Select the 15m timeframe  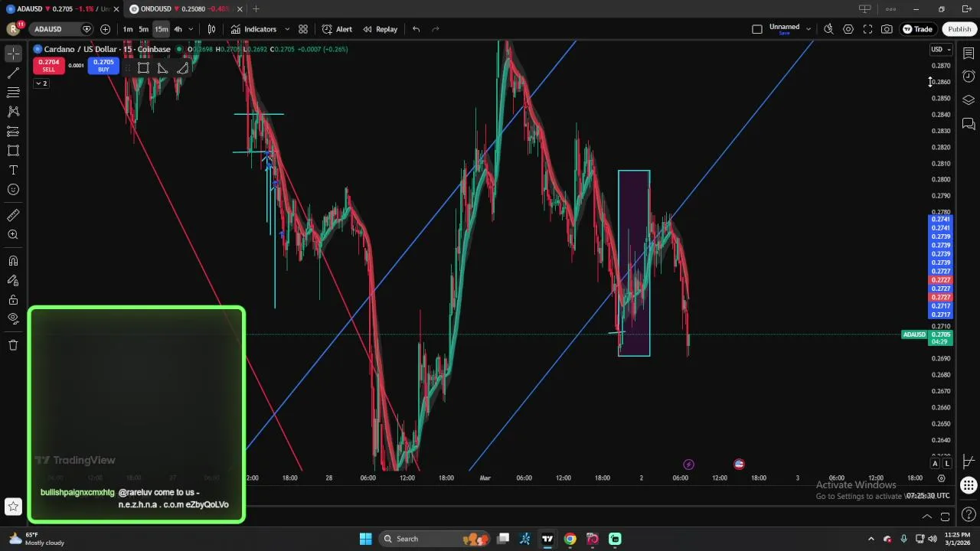tap(161, 29)
